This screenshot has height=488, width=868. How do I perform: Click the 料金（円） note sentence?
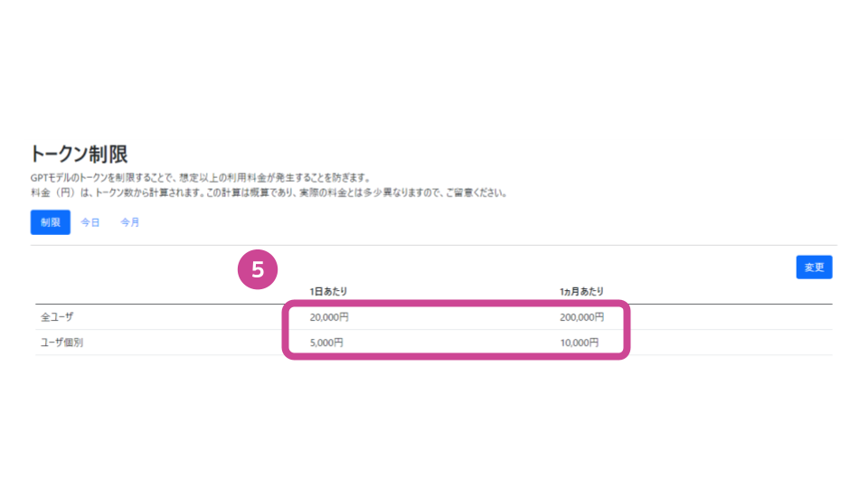(x=269, y=192)
